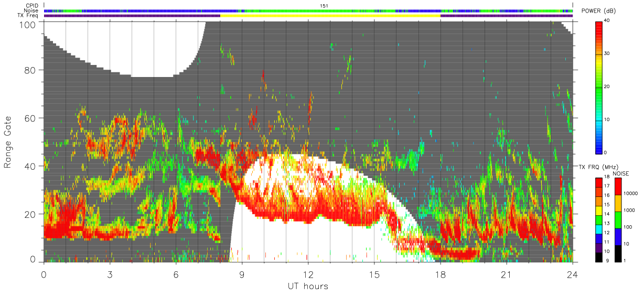Click the CPID value 151

pyautogui.click(x=324, y=5)
